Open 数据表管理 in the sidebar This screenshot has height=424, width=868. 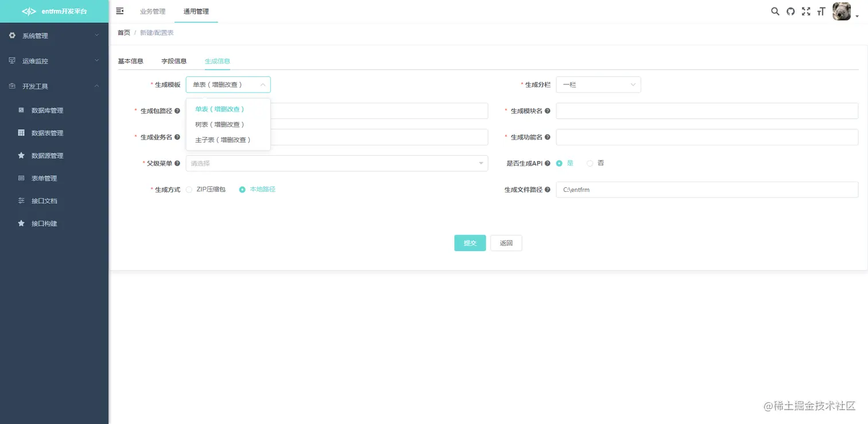[54, 133]
